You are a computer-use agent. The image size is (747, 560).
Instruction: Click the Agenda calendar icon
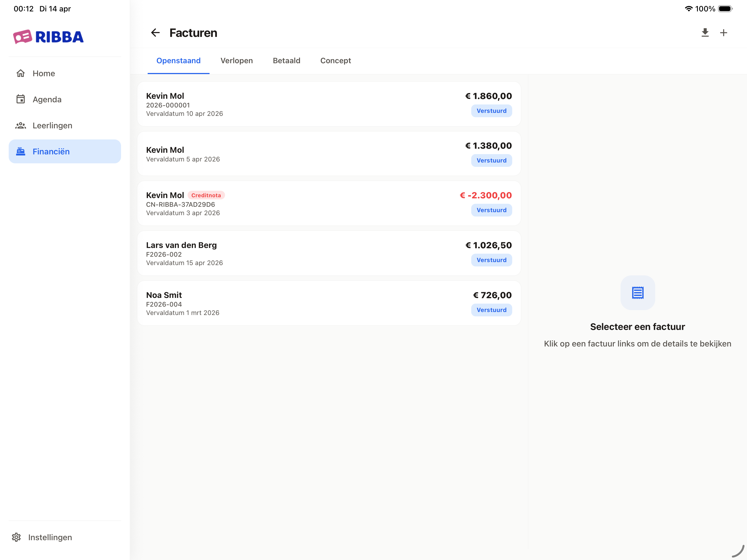click(x=21, y=99)
